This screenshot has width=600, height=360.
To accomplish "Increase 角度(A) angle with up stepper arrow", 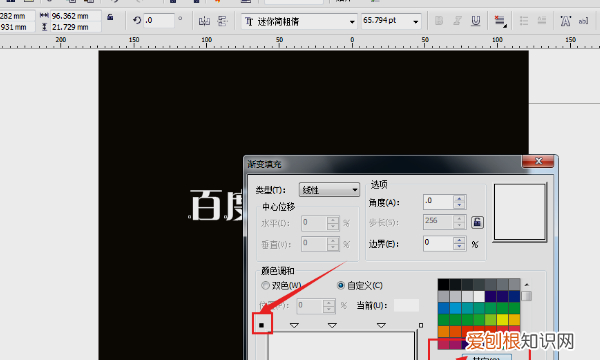I will [459, 198].
